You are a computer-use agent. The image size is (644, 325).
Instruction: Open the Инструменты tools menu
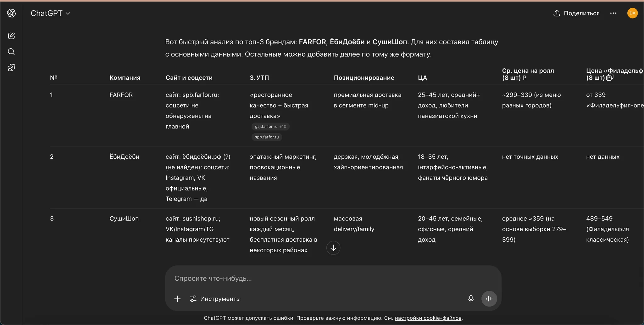click(215, 299)
